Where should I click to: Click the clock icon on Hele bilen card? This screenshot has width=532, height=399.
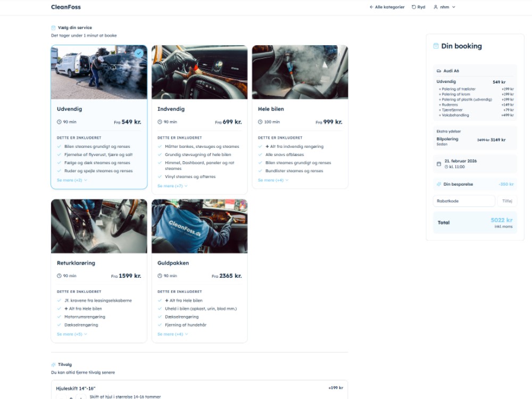point(260,122)
